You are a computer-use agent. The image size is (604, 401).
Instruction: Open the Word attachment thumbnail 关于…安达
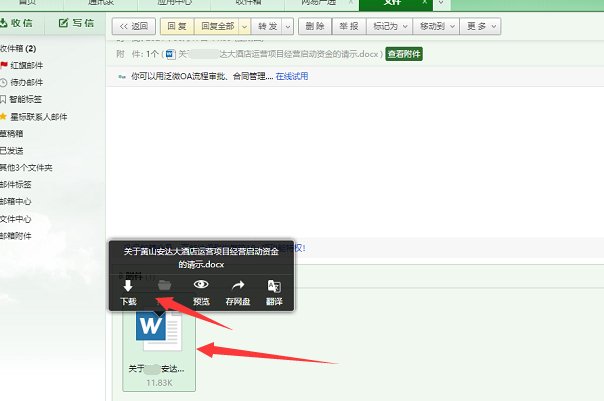[159, 349]
